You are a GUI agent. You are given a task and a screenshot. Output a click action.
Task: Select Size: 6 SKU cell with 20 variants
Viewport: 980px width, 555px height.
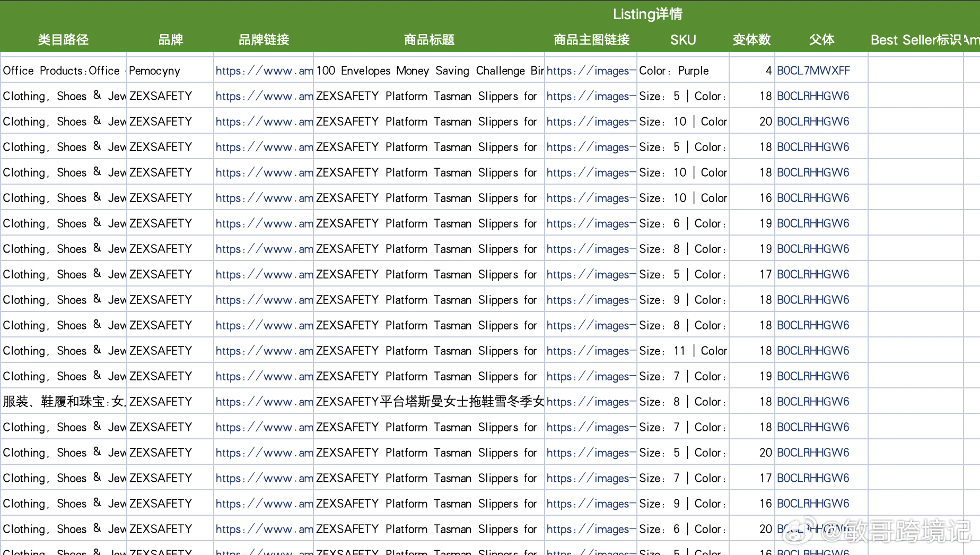[683, 529]
